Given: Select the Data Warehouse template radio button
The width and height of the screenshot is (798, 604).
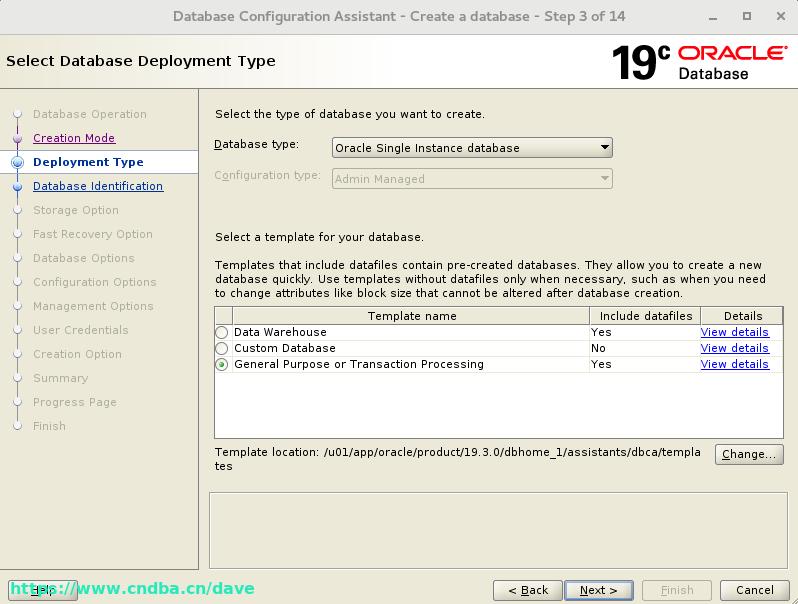Looking at the screenshot, I should (221, 332).
